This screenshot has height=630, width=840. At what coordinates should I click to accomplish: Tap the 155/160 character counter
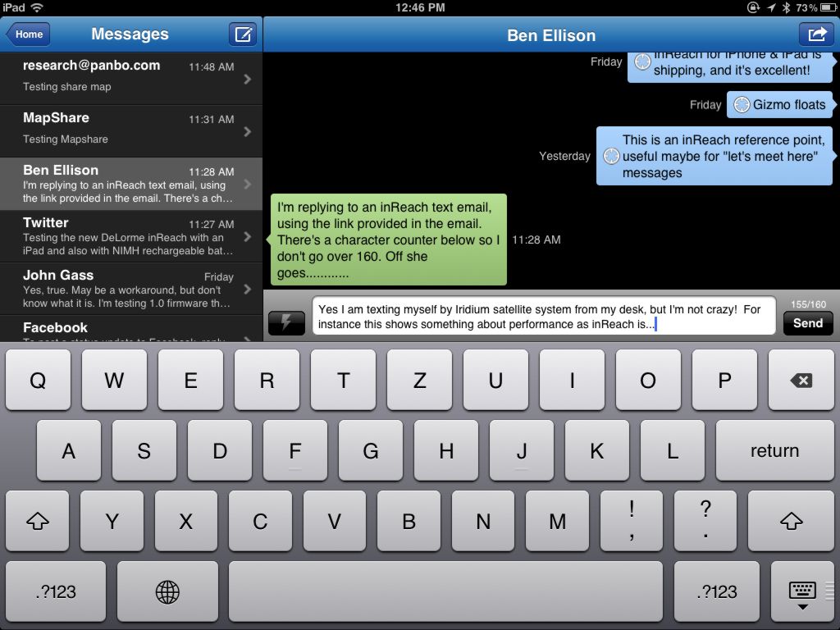point(808,304)
